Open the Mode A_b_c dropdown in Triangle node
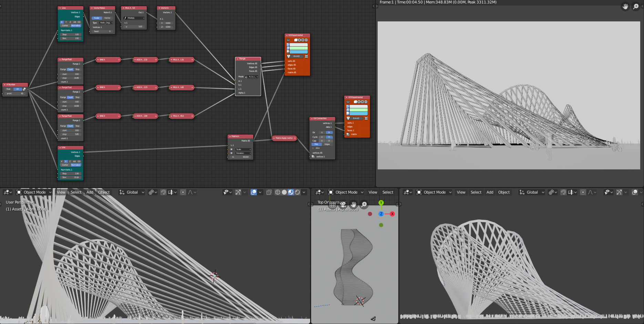The width and height of the screenshot is (644, 324). tap(252, 77)
